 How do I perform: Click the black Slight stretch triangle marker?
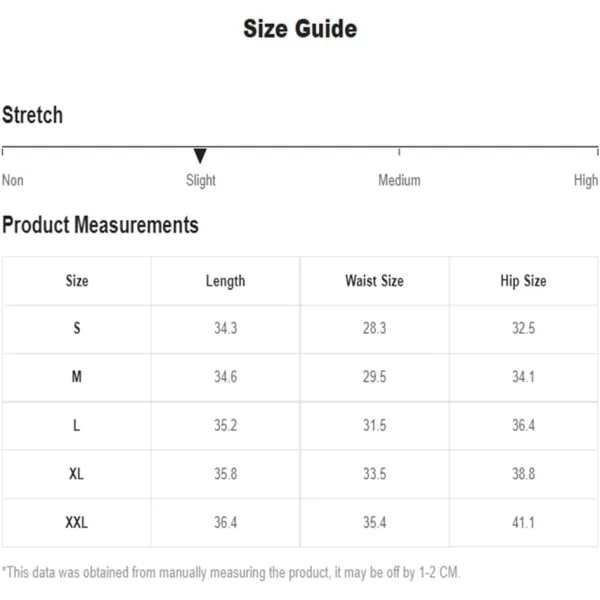(x=200, y=156)
